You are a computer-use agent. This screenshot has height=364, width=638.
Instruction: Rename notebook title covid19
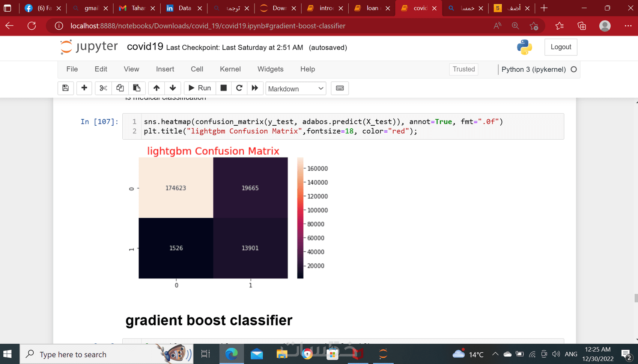point(145,47)
